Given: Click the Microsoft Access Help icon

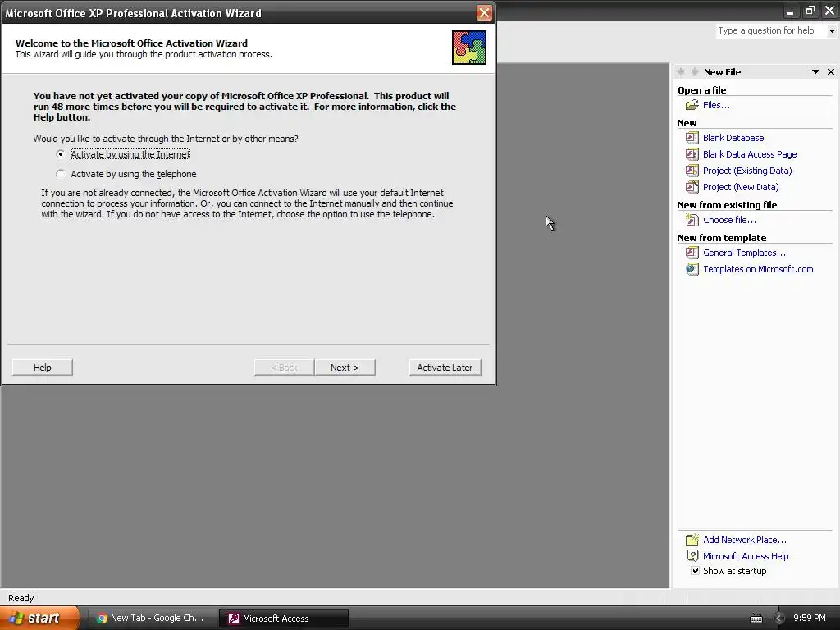Looking at the screenshot, I should [692, 556].
